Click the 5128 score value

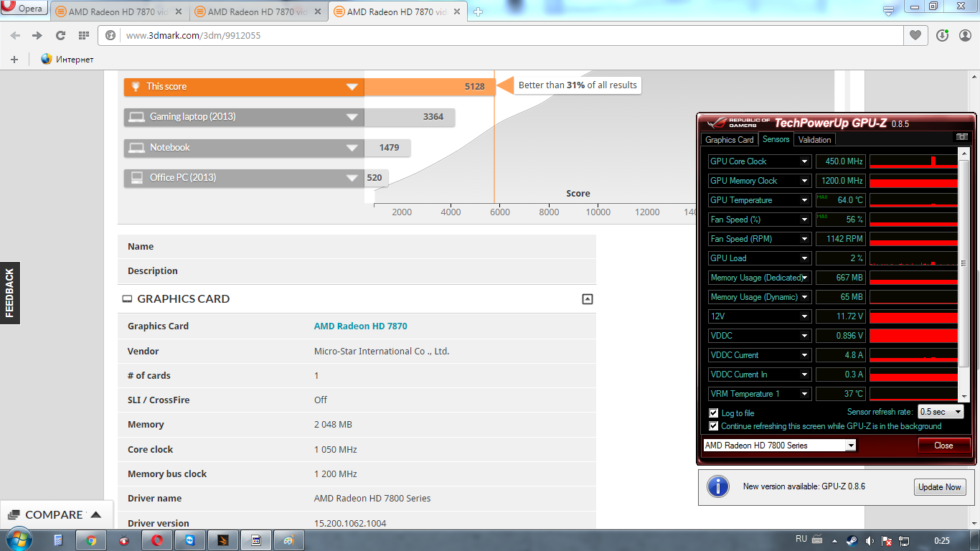click(474, 87)
